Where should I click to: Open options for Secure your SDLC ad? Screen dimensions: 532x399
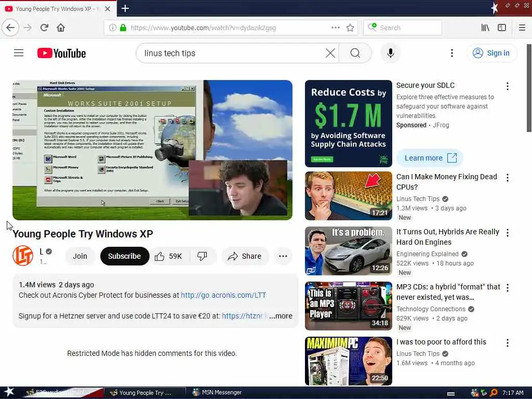tap(507, 86)
